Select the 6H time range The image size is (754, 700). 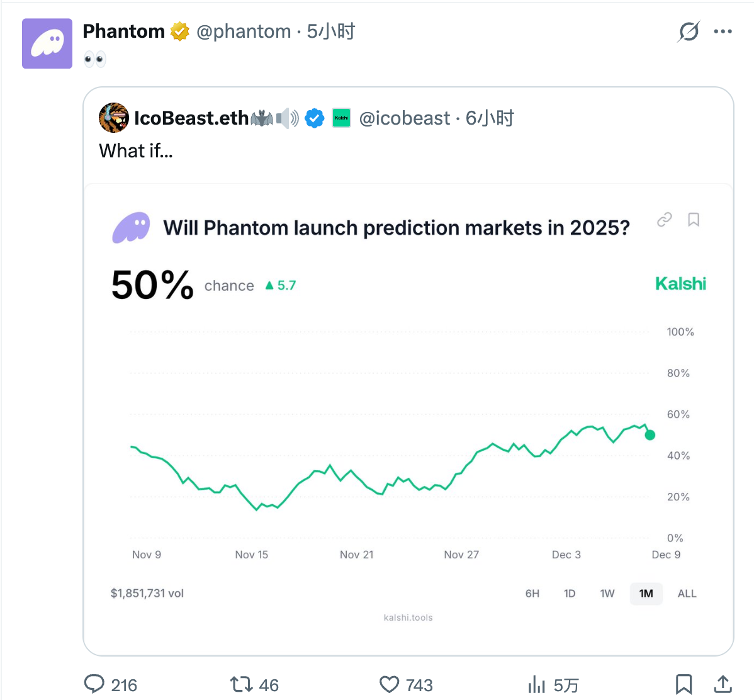click(x=532, y=594)
